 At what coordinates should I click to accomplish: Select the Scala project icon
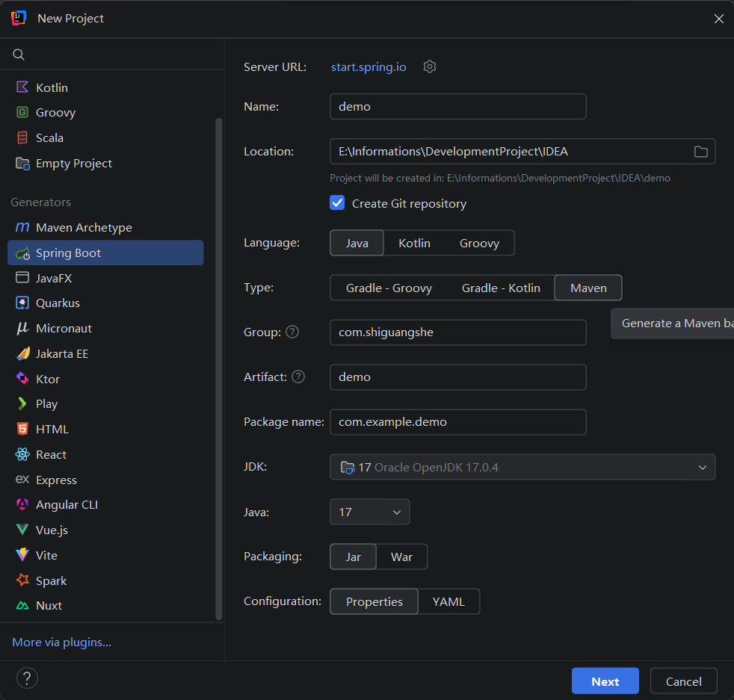[22, 137]
